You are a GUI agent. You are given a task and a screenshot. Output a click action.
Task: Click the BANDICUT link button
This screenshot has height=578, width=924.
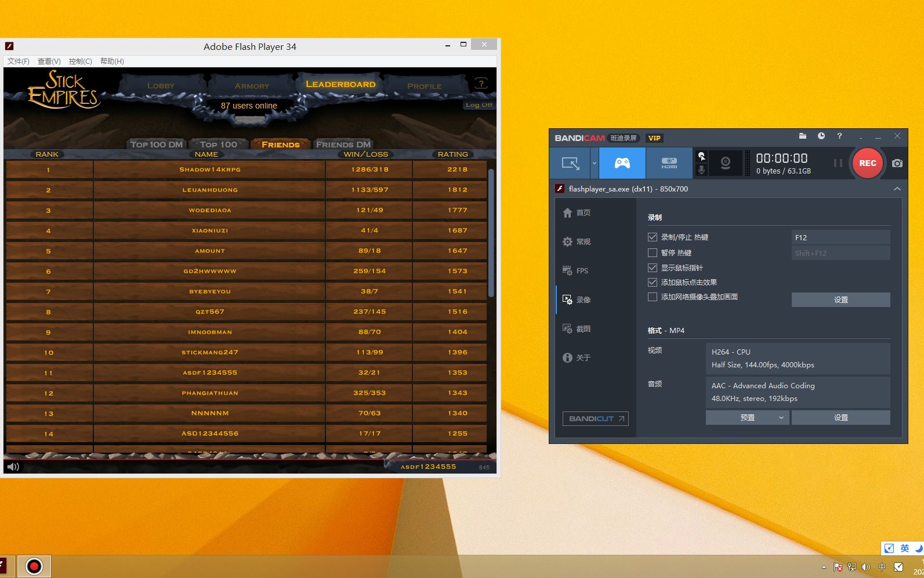(x=596, y=418)
